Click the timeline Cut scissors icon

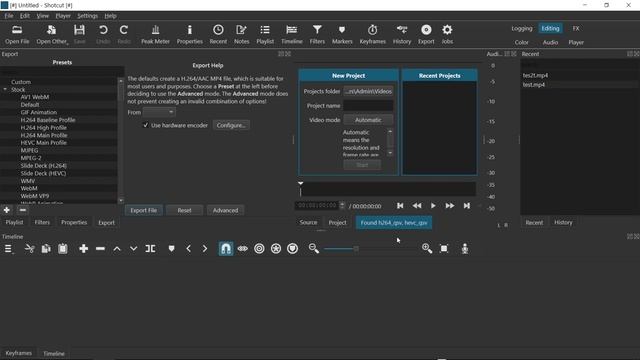[29, 249]
